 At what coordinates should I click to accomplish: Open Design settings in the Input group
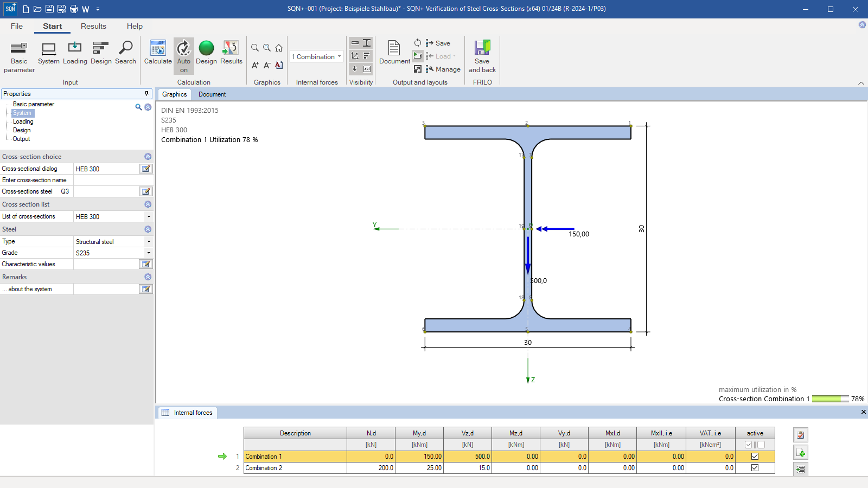pos(101,53)
